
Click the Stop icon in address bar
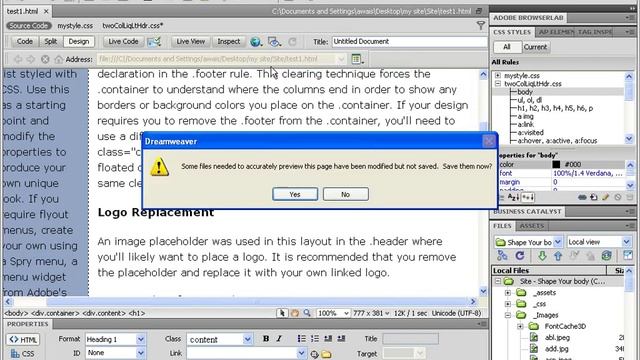(x=45, y=59)
